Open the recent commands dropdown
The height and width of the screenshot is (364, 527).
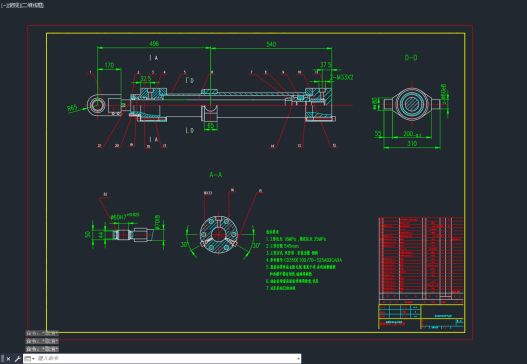[x=30, y=359]
